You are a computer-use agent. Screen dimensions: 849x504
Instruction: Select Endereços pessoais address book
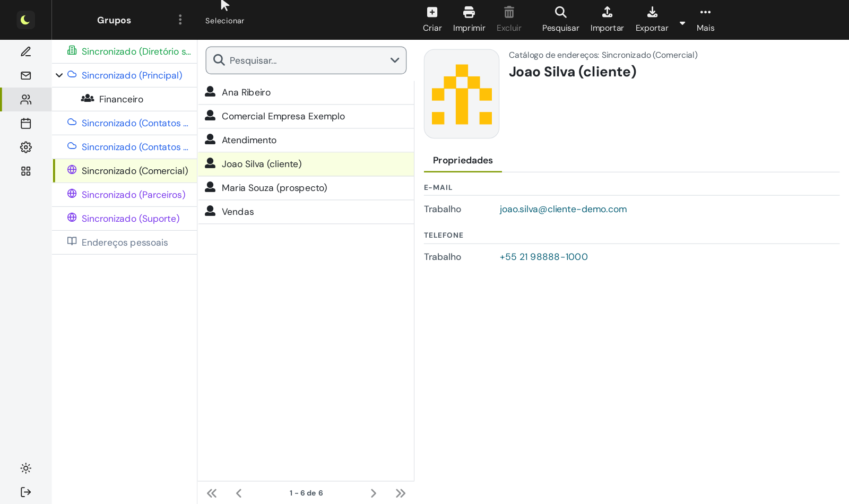coord(125,242)
